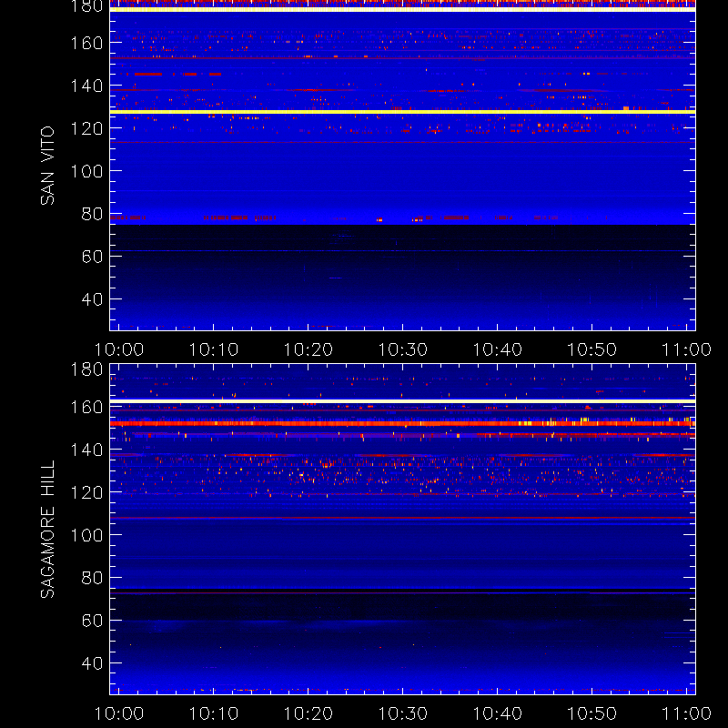Click 10:40 time label under Sagamore Hill plot

pyautogui.click(x=497, y=713)
